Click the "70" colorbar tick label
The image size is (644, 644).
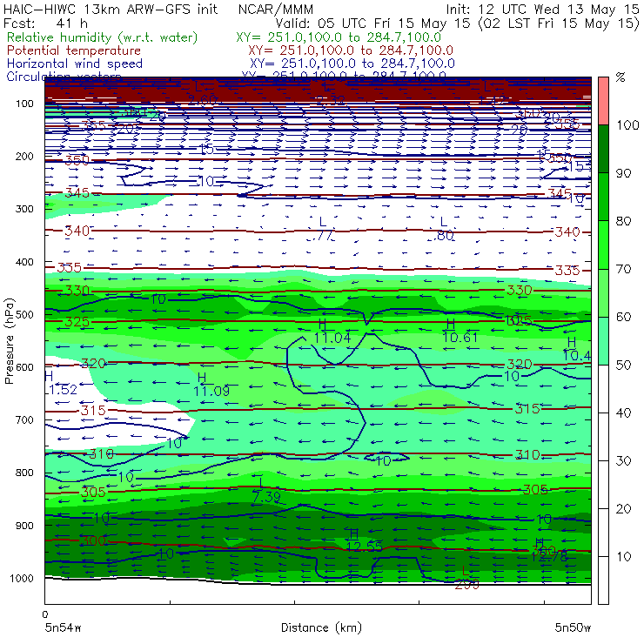point(623,269)
